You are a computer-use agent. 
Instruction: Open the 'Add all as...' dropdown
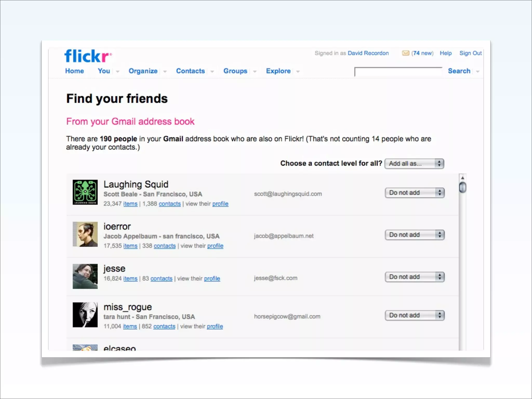pyautogui.click(x=414, y=164)
